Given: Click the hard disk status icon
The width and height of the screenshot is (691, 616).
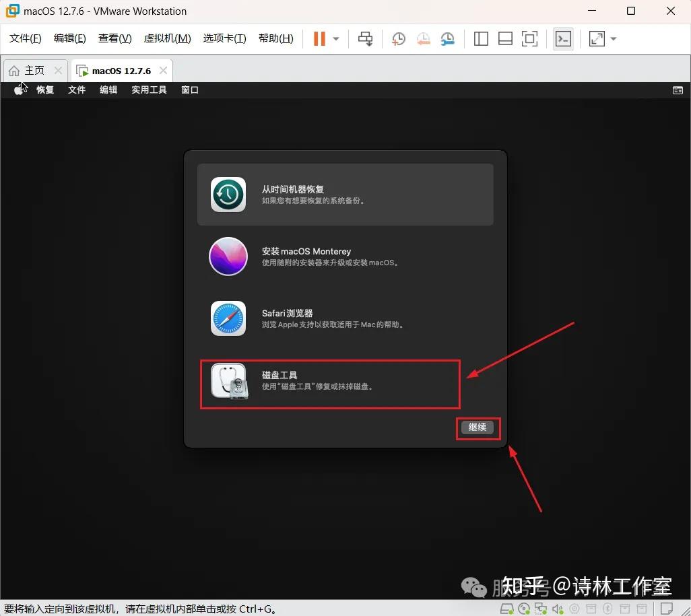Looking at the screenshot, I should 506,609.
